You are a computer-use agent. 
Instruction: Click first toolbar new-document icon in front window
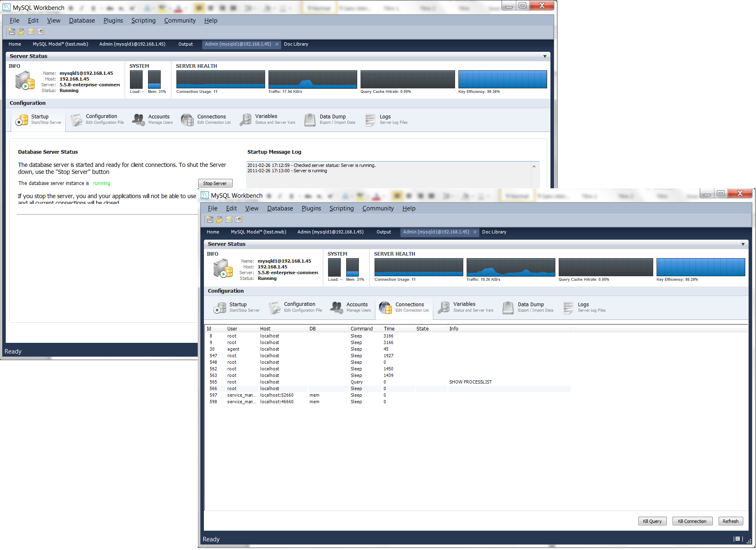(x=210, y=220)
